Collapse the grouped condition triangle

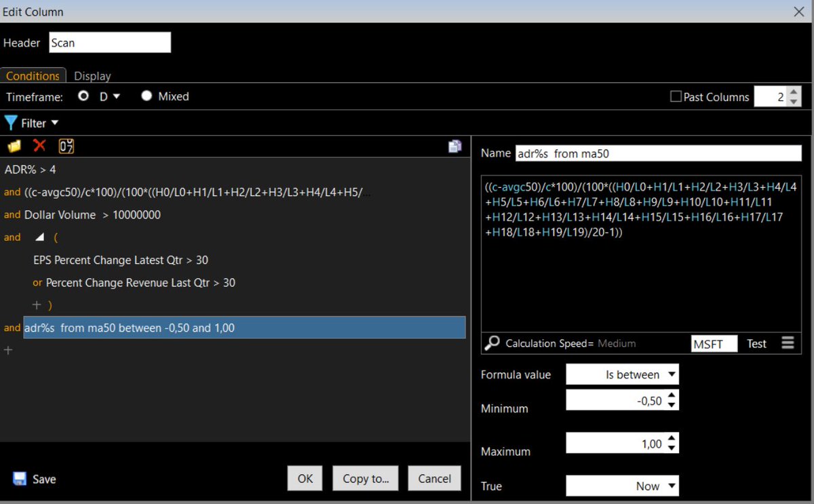click(x=39, y=237)
